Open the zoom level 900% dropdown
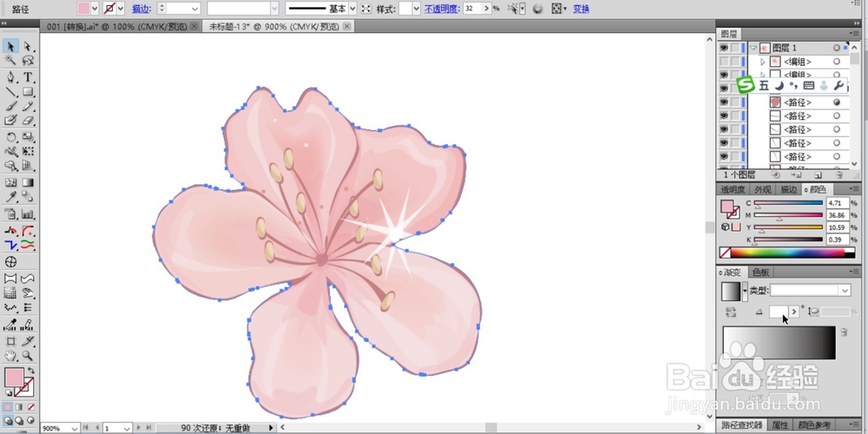Image resolution: width=868 pixels, height=434 pixels. click(x=74, y=428)
